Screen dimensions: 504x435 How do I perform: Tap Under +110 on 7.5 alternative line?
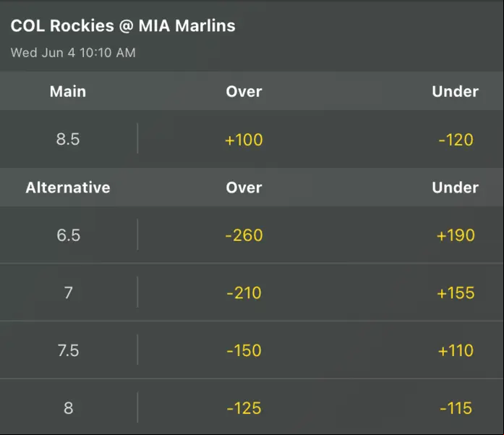456,350
